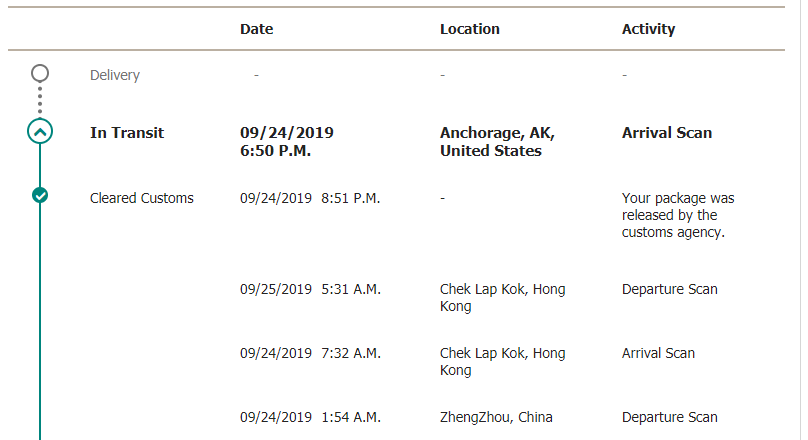Screen dimensions: 808x440
Task: Click the Activity column header
Action: pos(648,29)
